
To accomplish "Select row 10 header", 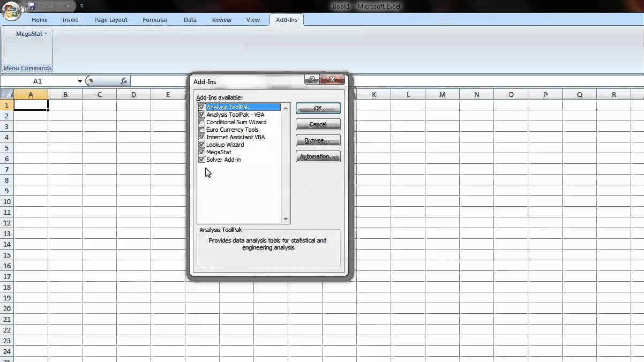I will [6, 201].
